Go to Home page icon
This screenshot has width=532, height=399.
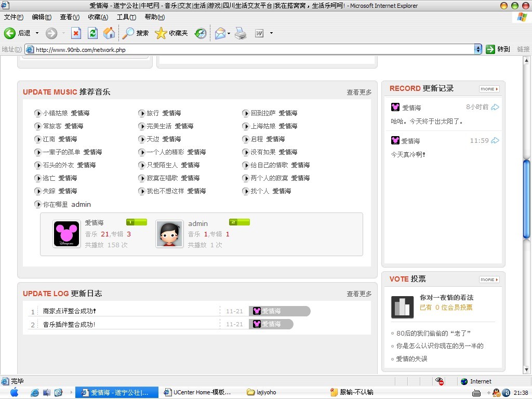(x=109, y=33)
